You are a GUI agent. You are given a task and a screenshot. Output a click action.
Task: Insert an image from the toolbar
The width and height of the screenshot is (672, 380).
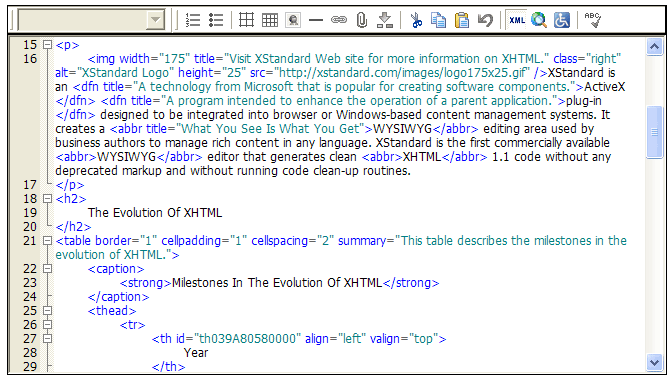coord(293,20)
